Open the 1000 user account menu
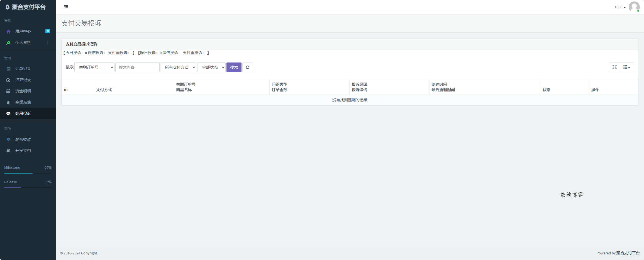644x260 pixels. click(620, 7)
